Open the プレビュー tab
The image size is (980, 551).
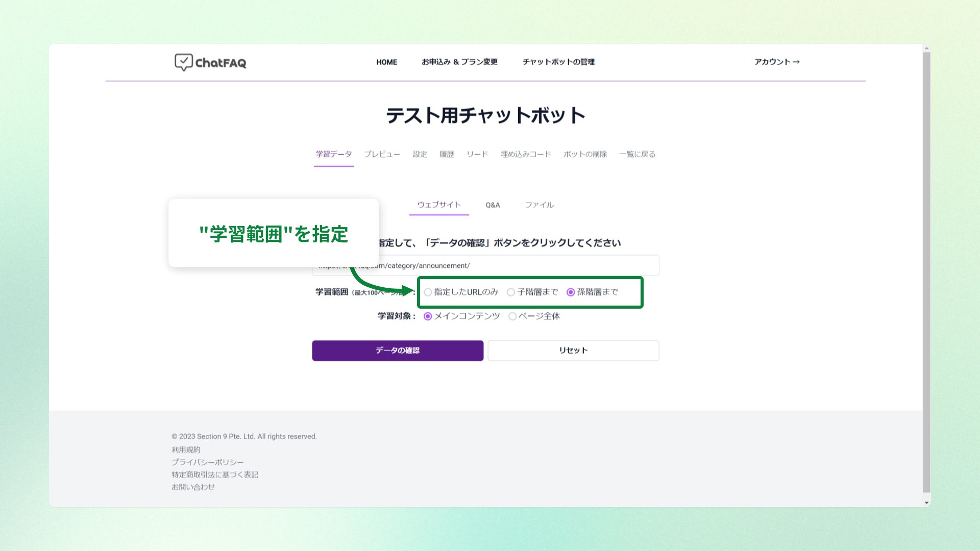[382, 154]
